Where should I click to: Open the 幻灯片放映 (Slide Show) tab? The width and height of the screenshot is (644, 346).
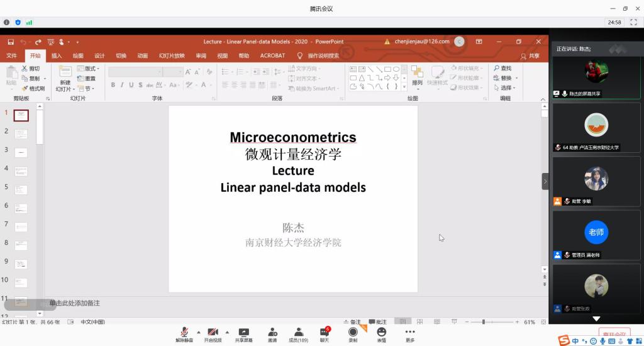pyautogui.click(x=172, y=55)
